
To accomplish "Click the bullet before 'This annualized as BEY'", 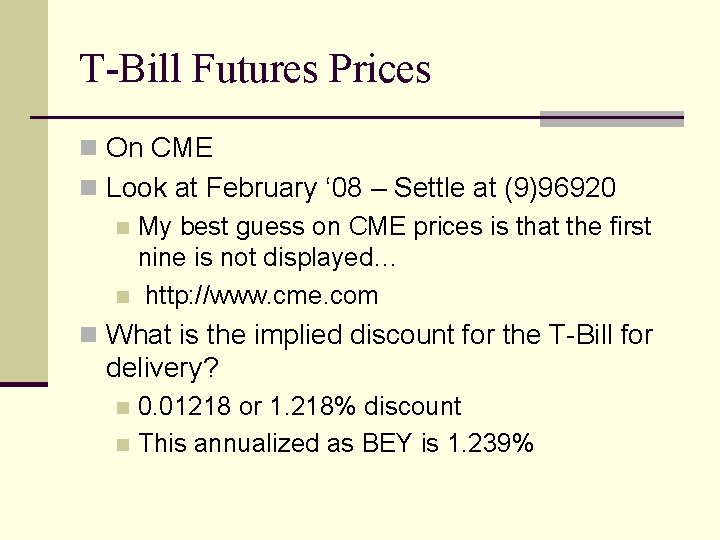I will [122, 444].
